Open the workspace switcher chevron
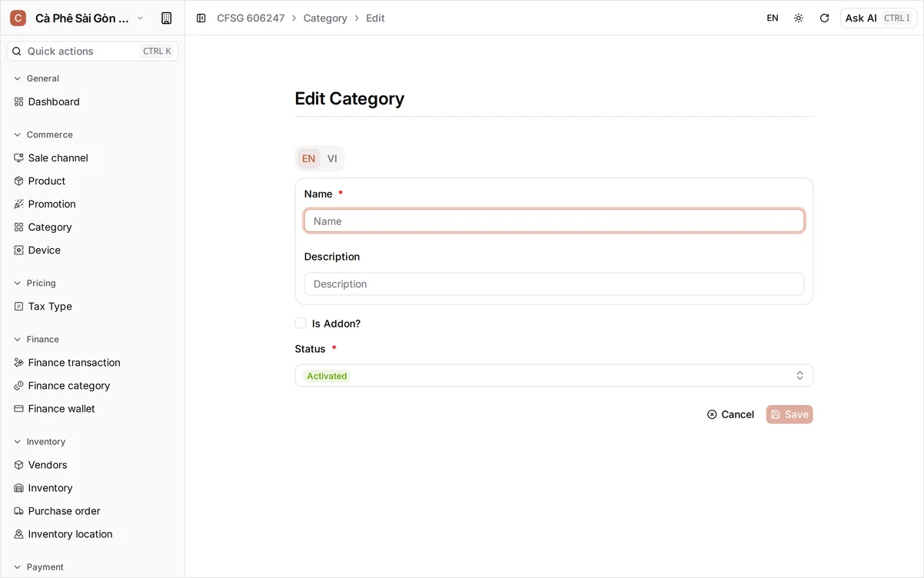 [140, 18]
